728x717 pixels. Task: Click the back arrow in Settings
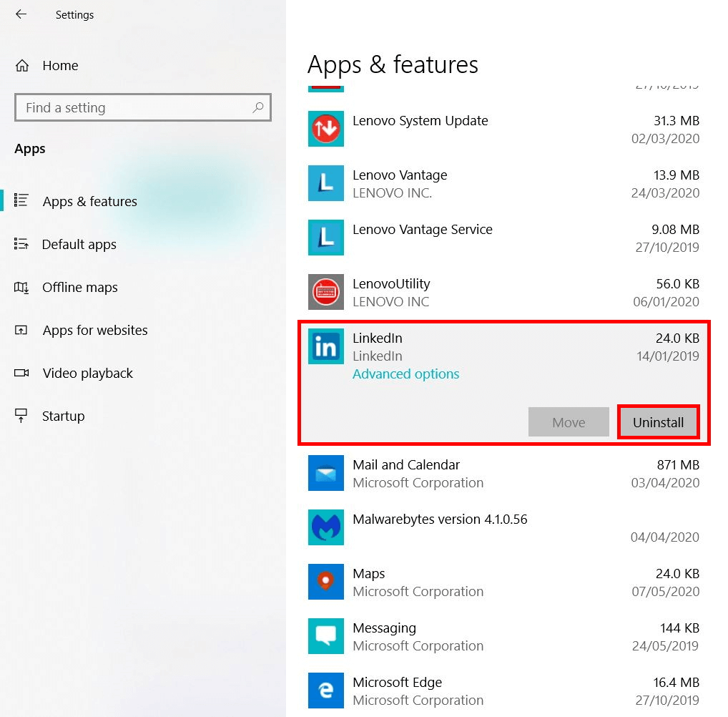21,14
